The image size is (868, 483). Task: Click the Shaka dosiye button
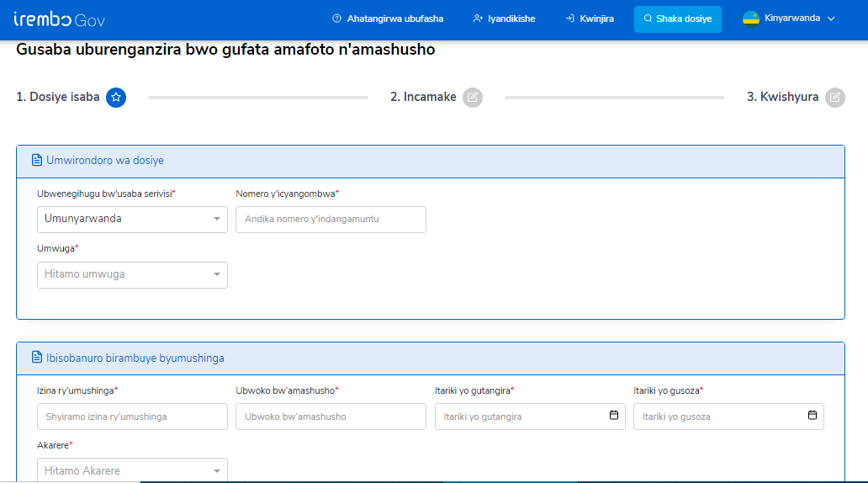coord(677,19)
